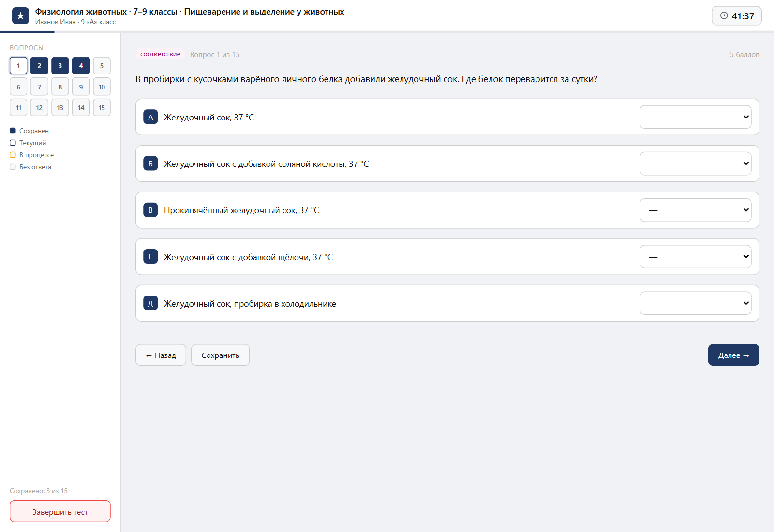This screenshot has width=774, height=532.
Task: Click Завершить тест to finish the test
Action: click(60, 511)
